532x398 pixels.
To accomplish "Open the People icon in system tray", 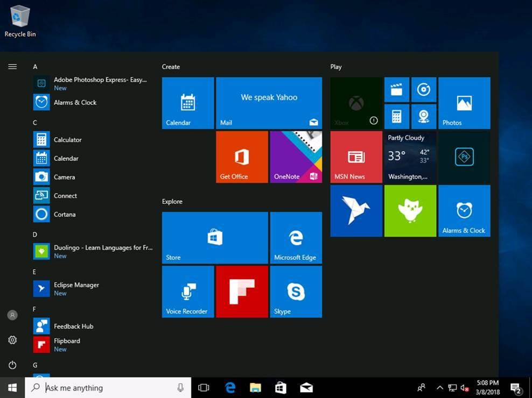I will (422, 387).
